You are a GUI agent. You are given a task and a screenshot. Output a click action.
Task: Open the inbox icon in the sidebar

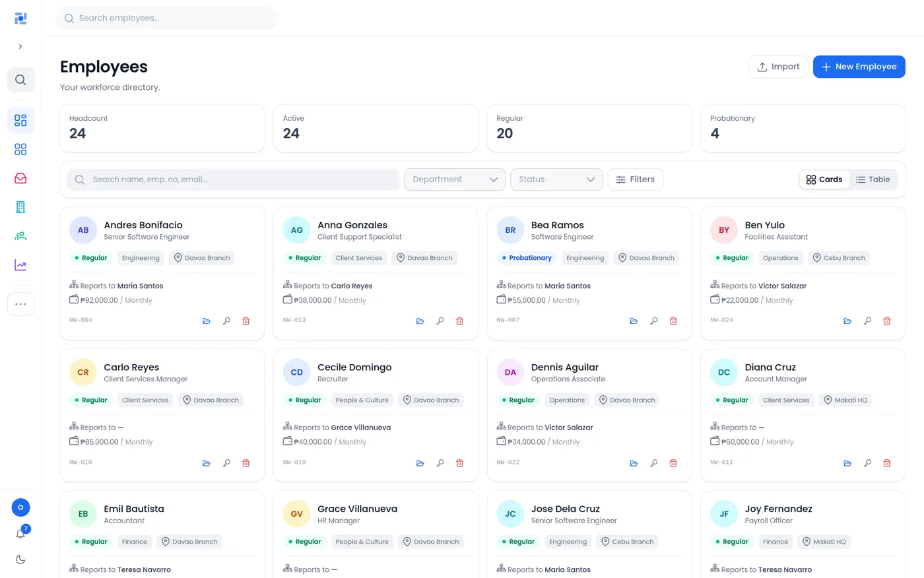point(20,178)
